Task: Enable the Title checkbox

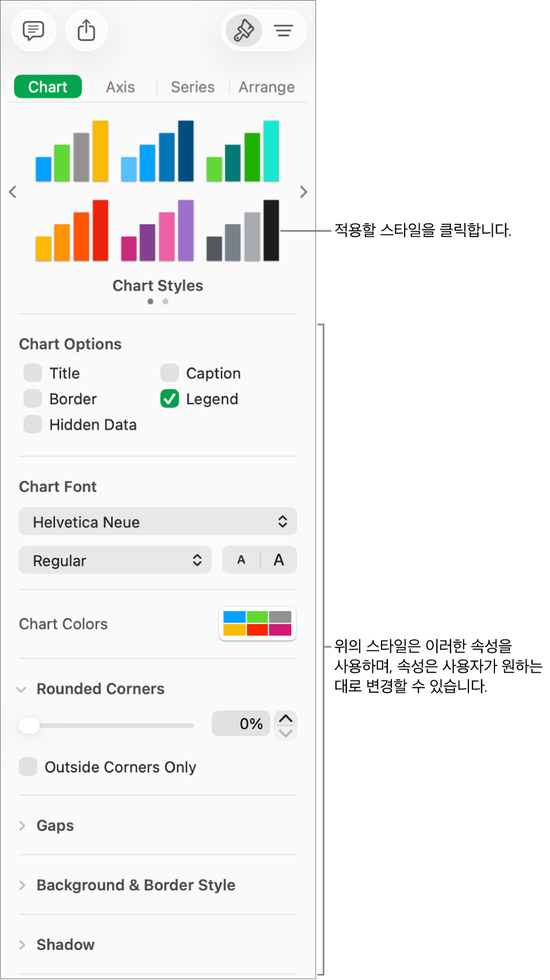Action: 33,373
